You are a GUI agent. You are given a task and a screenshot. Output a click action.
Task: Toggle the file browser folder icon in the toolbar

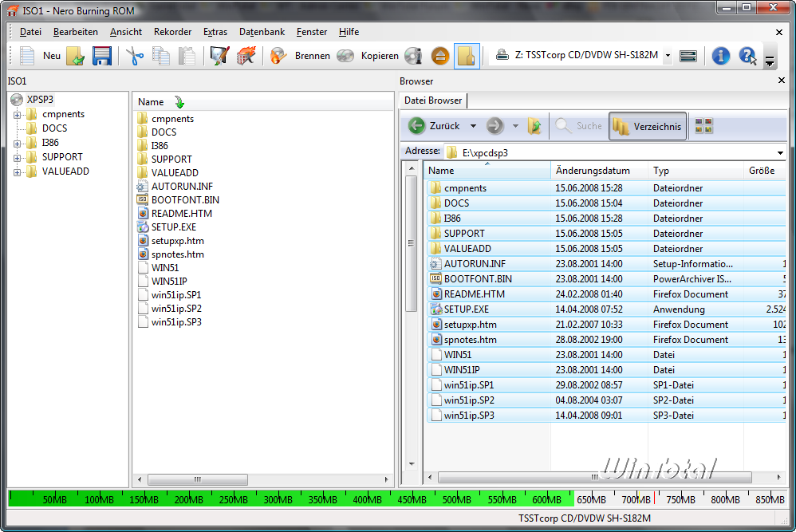point(467,56)
